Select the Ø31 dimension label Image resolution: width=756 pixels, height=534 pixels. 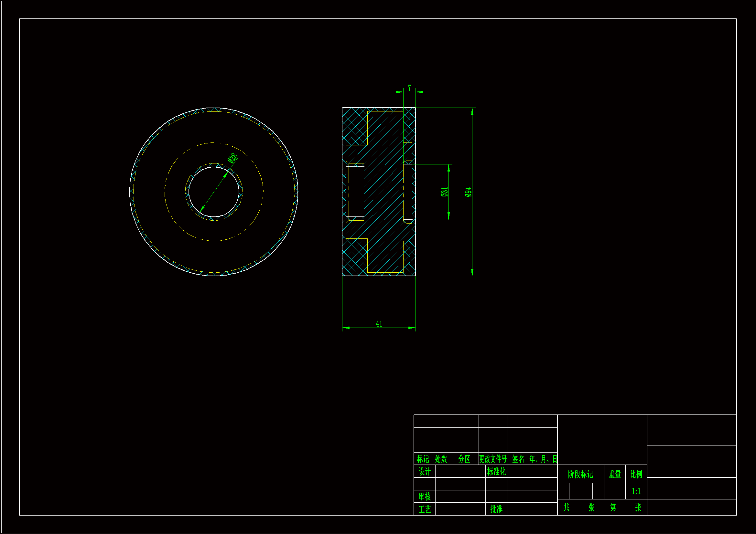(x=444, y=192)
